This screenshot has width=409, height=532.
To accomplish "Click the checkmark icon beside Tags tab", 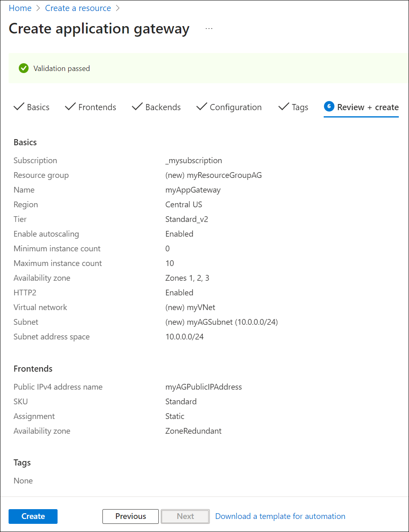I will point(283,107).
